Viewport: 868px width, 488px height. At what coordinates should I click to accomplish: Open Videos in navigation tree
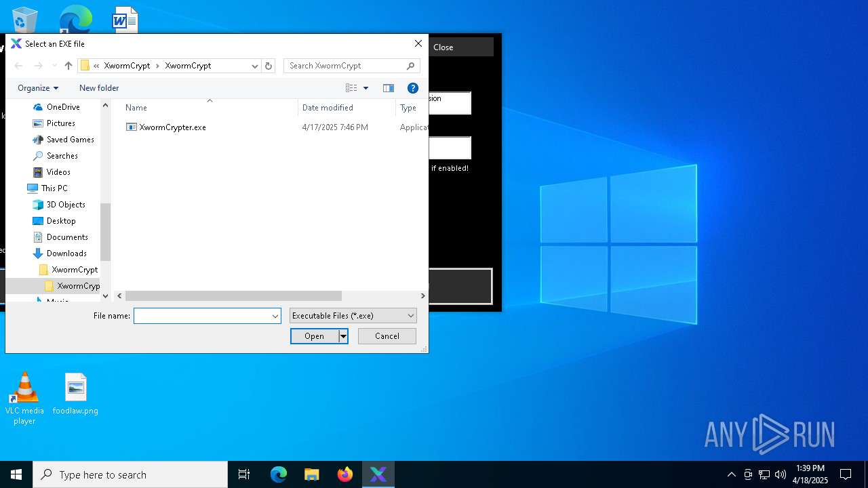(x=58, y=172)
